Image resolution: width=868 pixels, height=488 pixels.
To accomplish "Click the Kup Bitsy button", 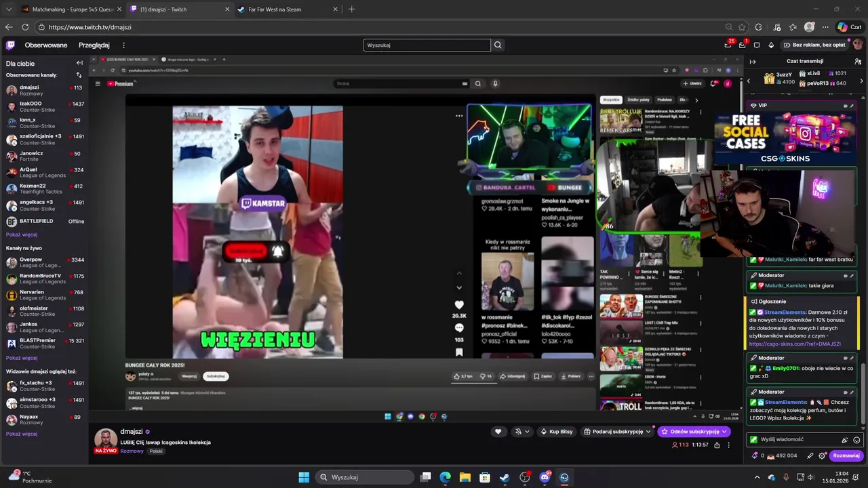I will coord(556,432).
